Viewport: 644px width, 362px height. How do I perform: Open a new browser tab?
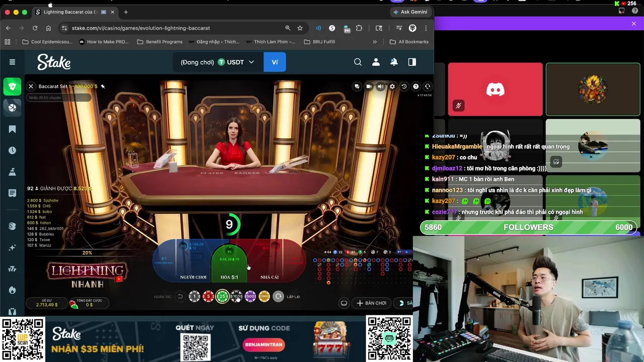point(126,12)
